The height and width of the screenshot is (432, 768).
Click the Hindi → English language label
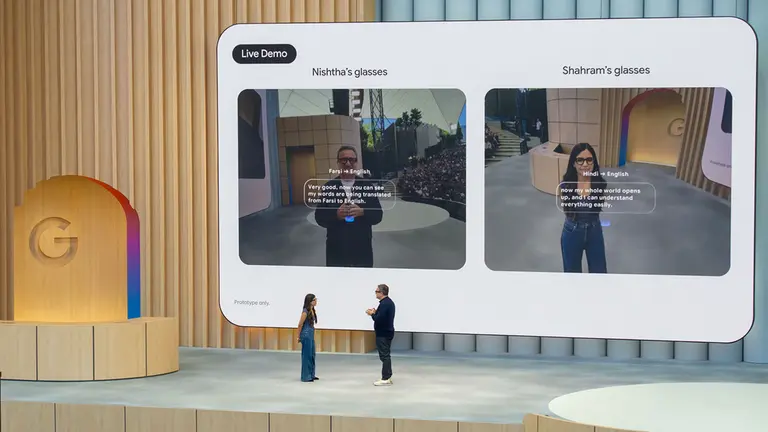605,174
